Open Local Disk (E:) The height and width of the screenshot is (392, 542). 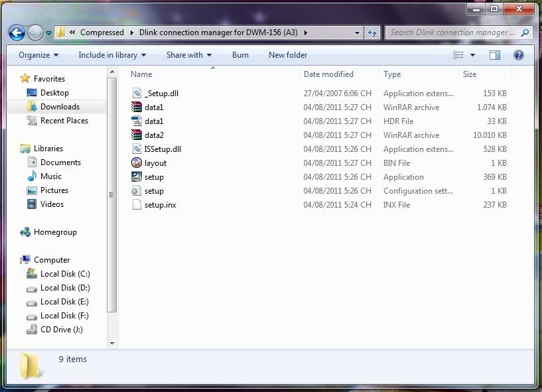(x=64, y=302)
